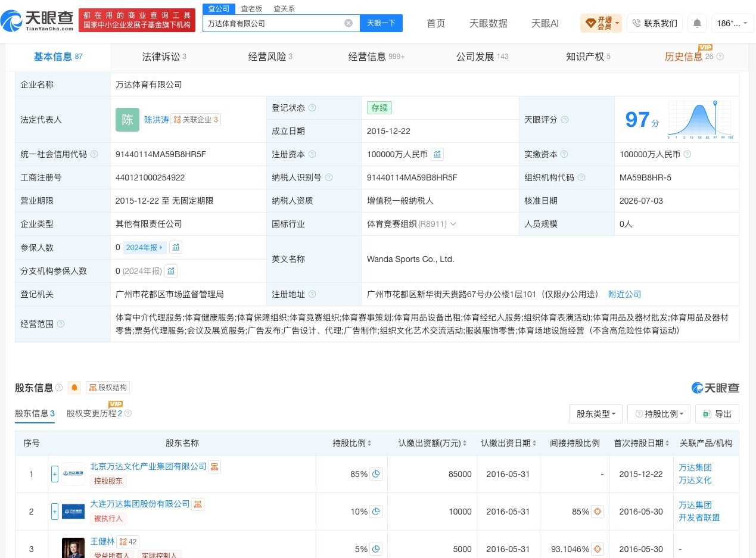Open 天眼数据 in the top navigation
This screenshot has height=558, width=756.
click(489, 23)
